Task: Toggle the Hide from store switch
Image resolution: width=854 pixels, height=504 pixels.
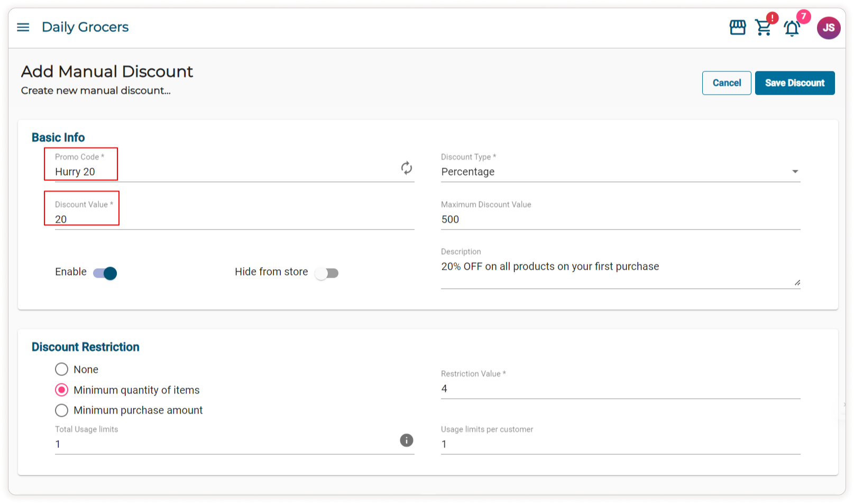Action: coord(326,273)
